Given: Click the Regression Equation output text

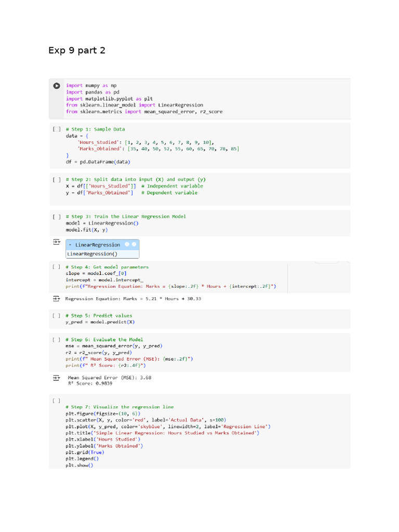Looking at the screenshot, I should (x=133, y=299).
